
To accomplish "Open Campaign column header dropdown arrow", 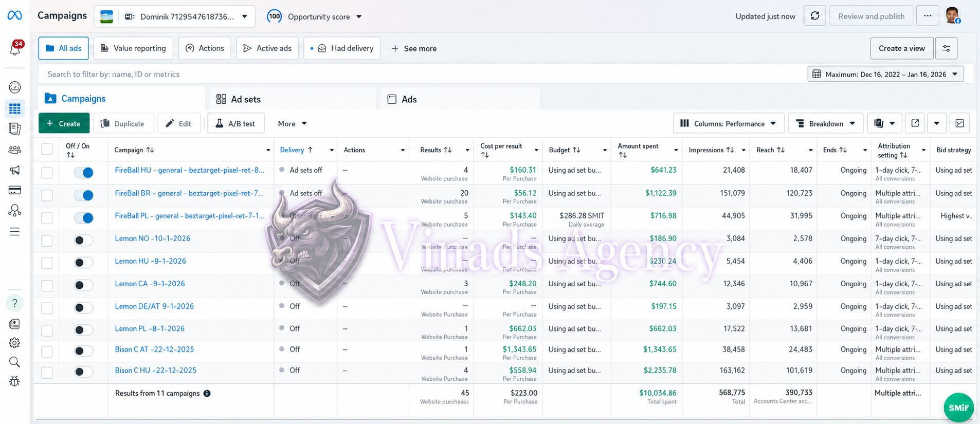I will point(268,150).
